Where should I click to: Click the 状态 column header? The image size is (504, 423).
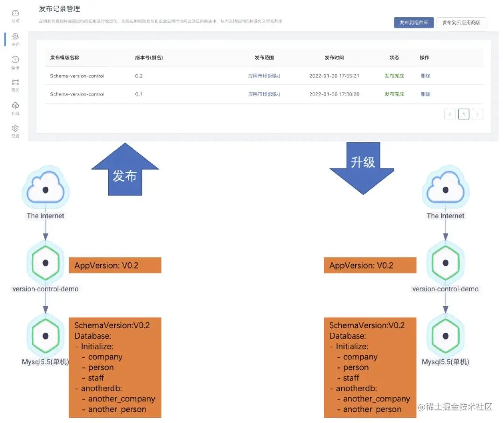[x=394, y=57]
